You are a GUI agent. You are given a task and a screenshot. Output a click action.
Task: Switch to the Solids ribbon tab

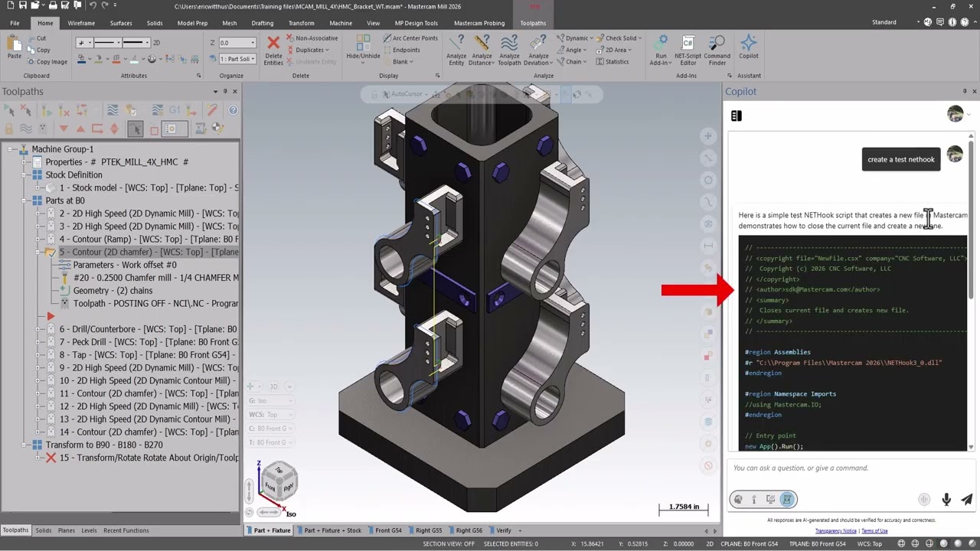155,23
